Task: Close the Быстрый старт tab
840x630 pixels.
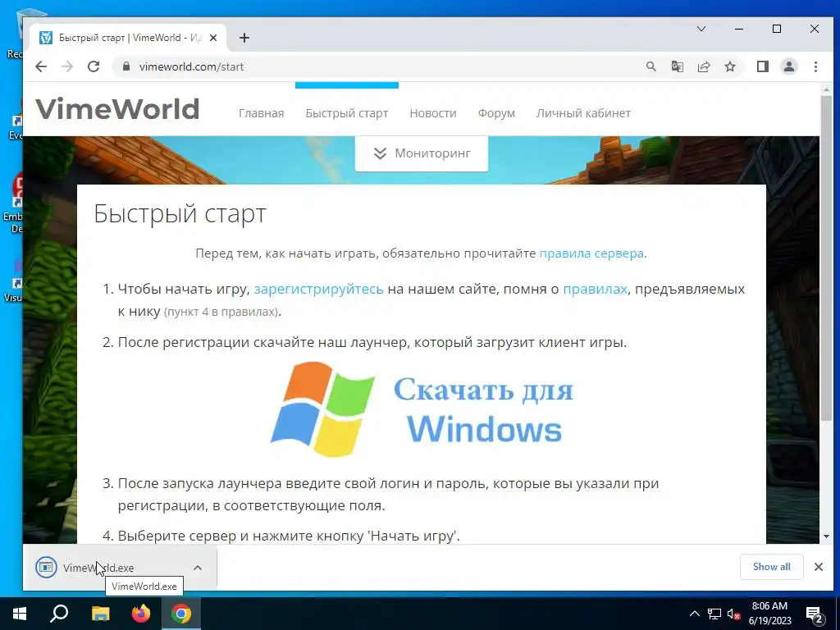Action: (212, 38)
